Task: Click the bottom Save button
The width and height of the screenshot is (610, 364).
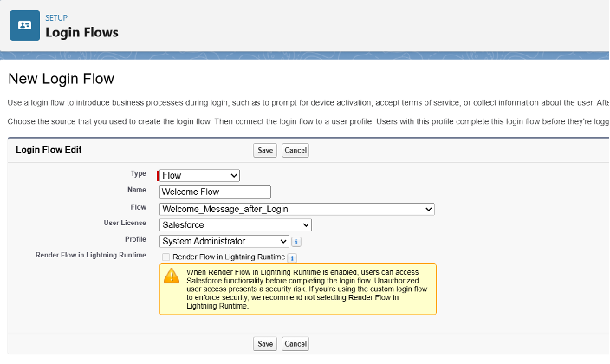Action: click(x=265, y=344)
